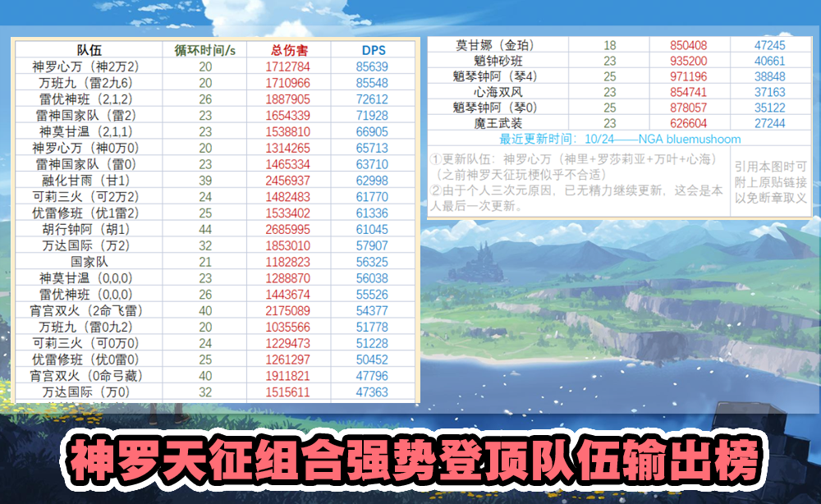Click total damage 2456937

287,181
